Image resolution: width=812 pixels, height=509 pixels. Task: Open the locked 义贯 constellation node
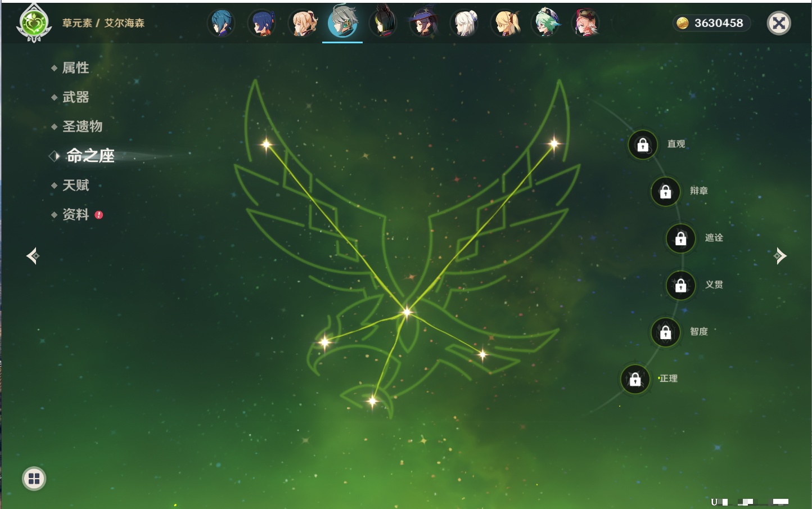coord(680,285)
